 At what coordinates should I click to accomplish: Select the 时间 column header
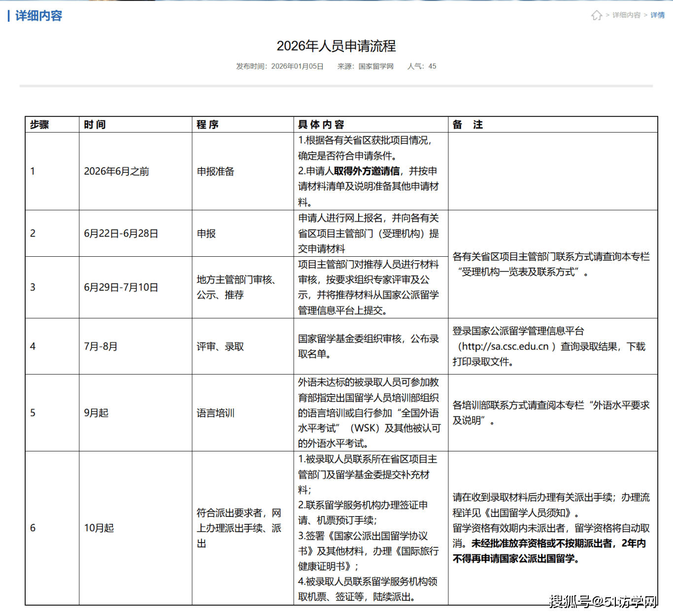pos(95,125)
